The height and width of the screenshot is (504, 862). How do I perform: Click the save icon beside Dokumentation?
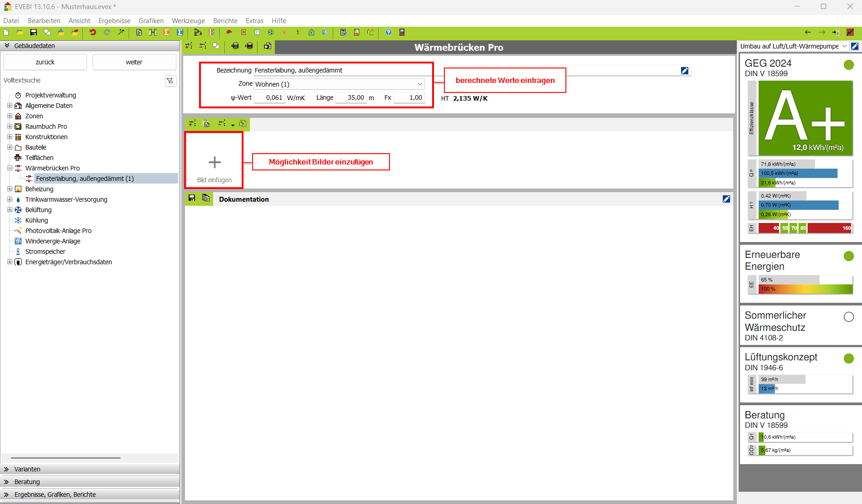click(x=192, y=198)
